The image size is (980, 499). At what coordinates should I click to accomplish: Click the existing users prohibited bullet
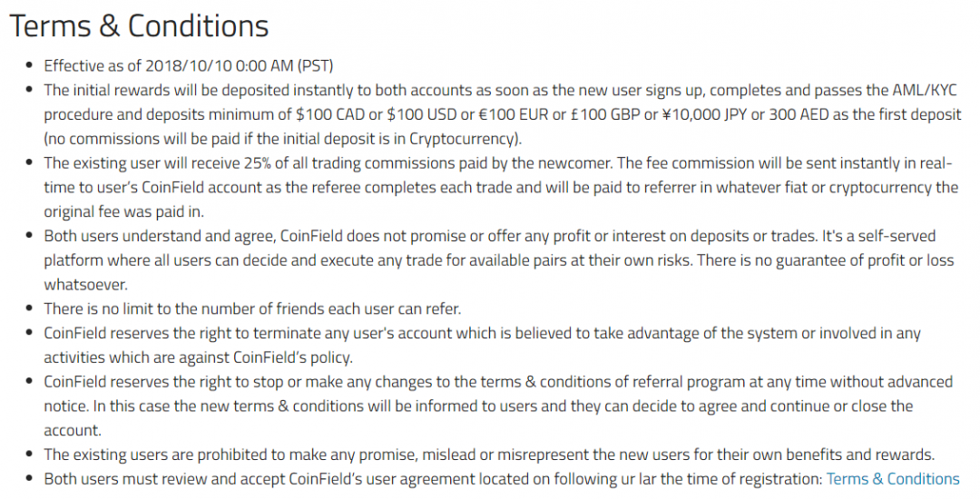488,455
